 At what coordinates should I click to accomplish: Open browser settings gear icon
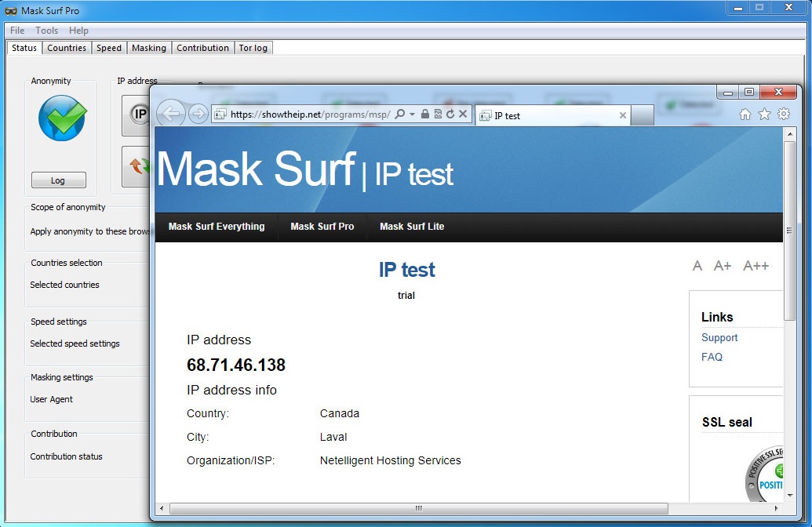784,114
